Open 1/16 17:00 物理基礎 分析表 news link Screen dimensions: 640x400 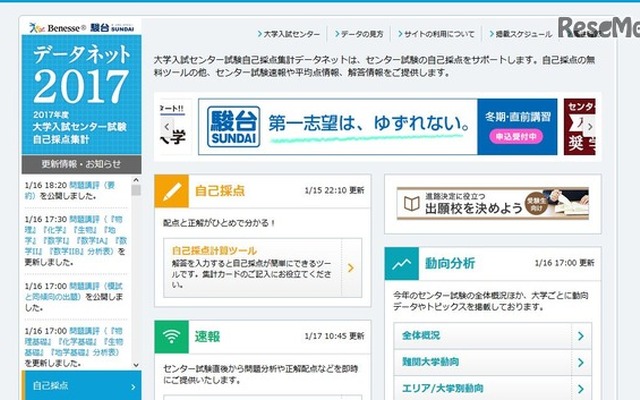click(x=73, y=341)
